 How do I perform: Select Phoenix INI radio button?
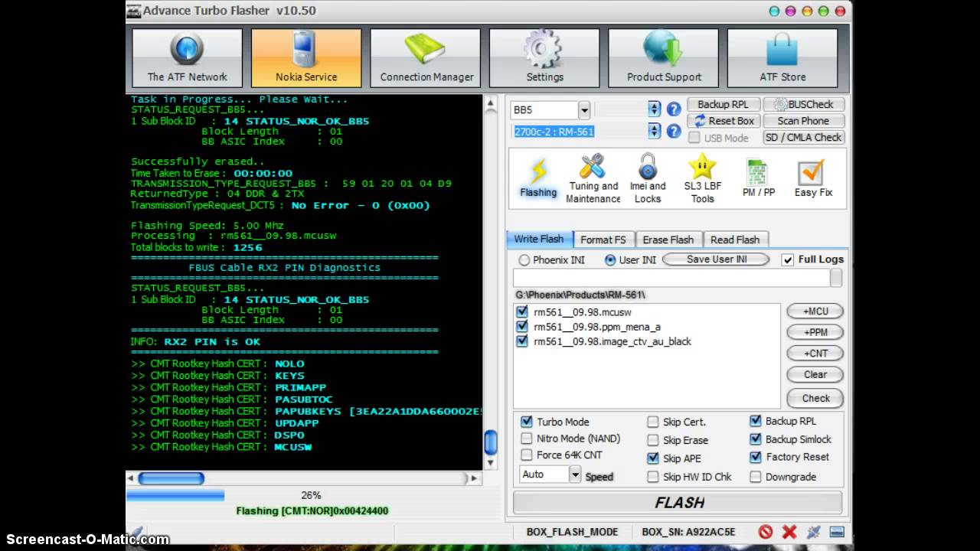[524, 260]
